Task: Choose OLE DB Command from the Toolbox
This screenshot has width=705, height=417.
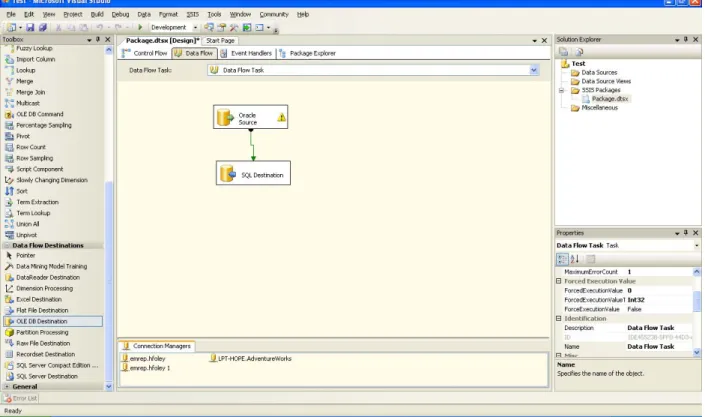Action: (x=40, y=114)
